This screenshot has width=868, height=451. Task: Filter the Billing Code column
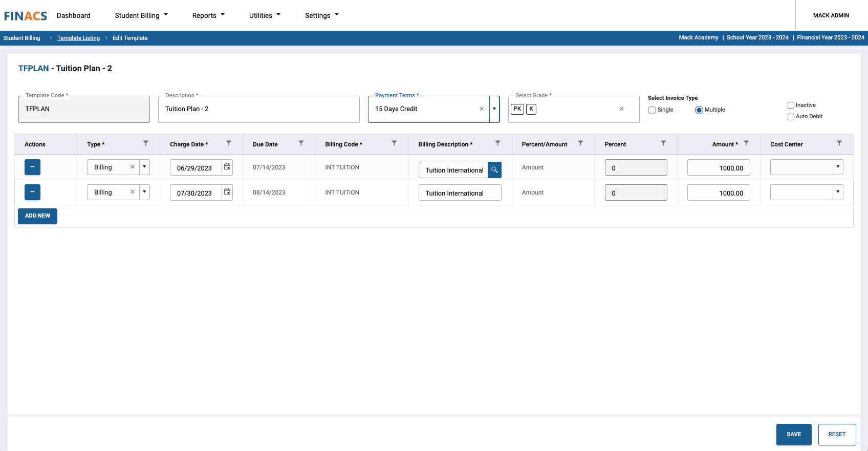coord(394,143)
